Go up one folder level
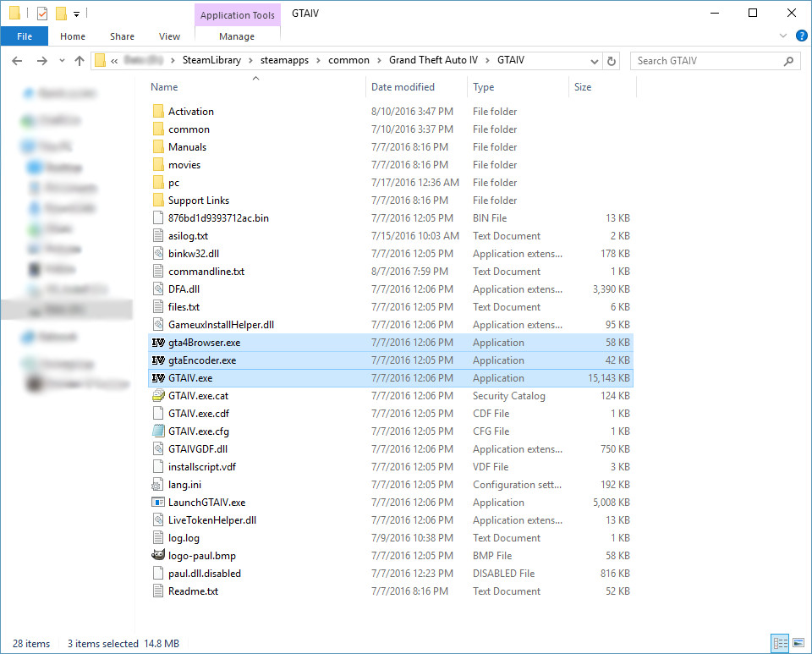This screenshot has height=654, width=812. coord(80,61)
